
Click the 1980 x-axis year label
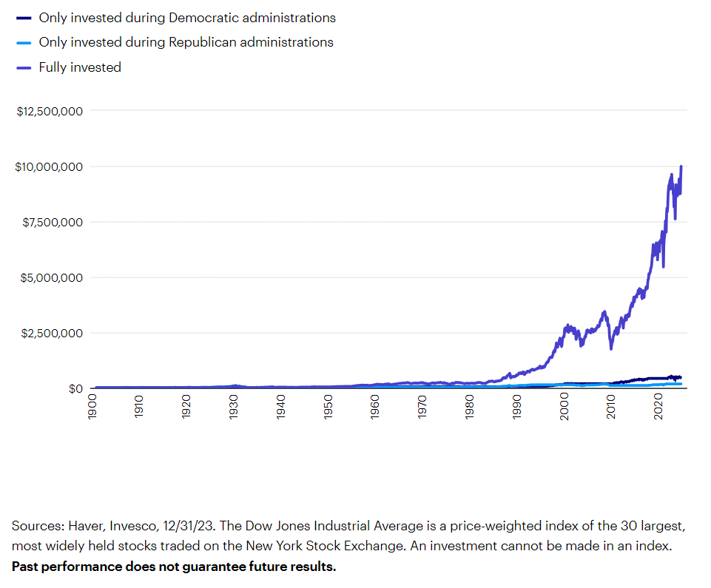[x=470, y=407]
